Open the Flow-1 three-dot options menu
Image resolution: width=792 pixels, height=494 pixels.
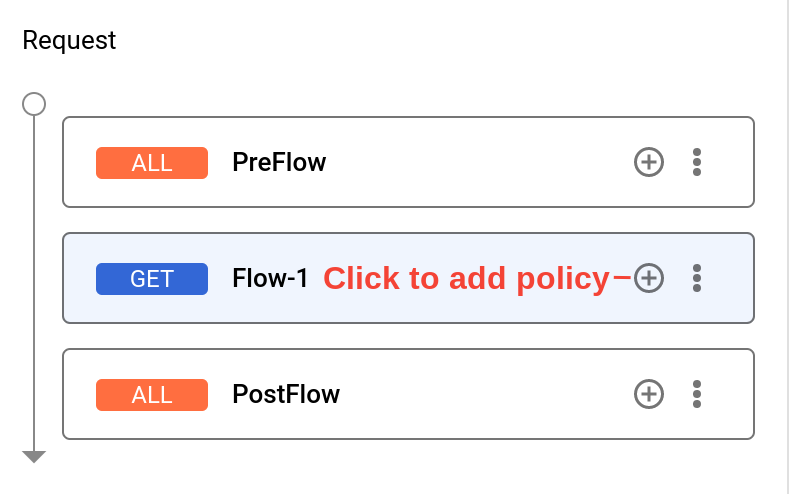(697, 278)
